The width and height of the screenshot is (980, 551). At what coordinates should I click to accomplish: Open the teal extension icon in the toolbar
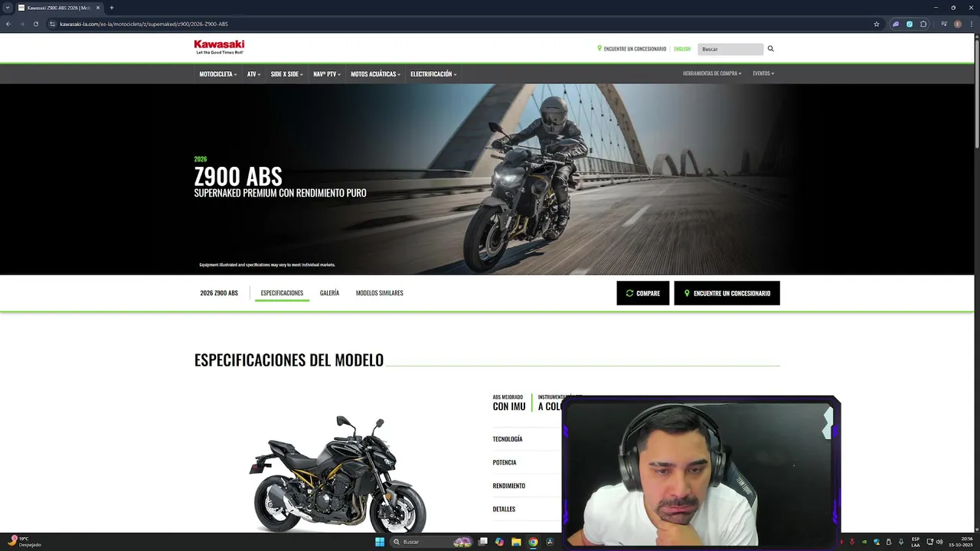(x=910, y=24)
